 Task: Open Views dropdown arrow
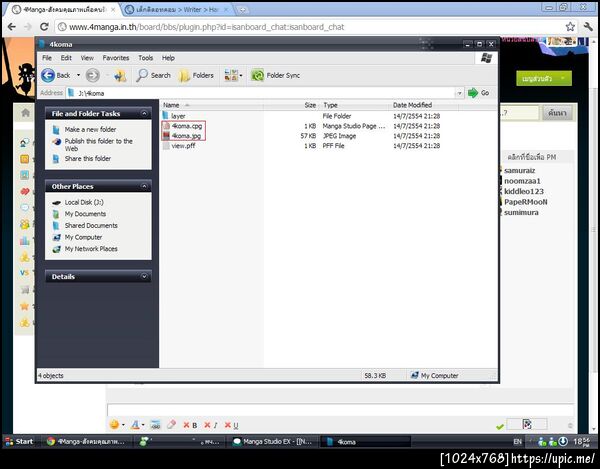tap(241, 75)
